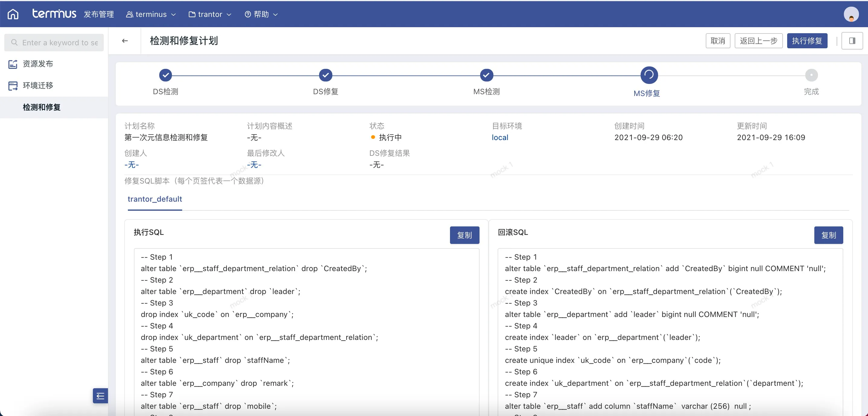Click the search magnifier icon
868x416 pixels.
coord(14,43)
